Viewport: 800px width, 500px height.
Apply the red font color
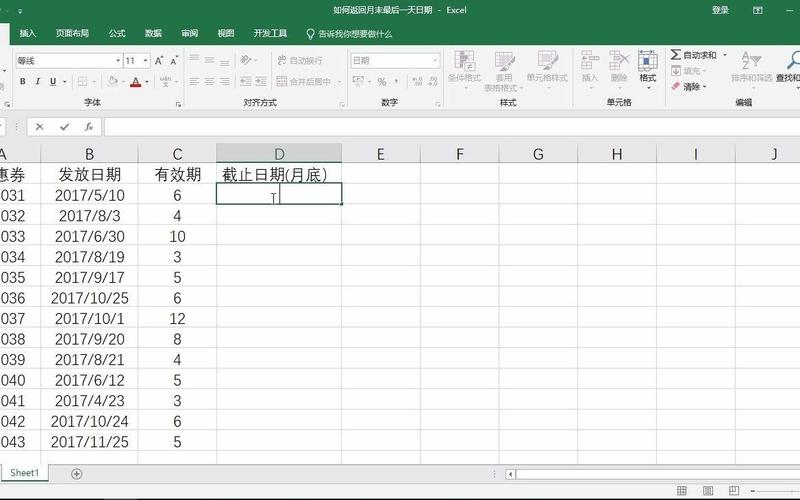pyautogui.click(x=135, y=82)
